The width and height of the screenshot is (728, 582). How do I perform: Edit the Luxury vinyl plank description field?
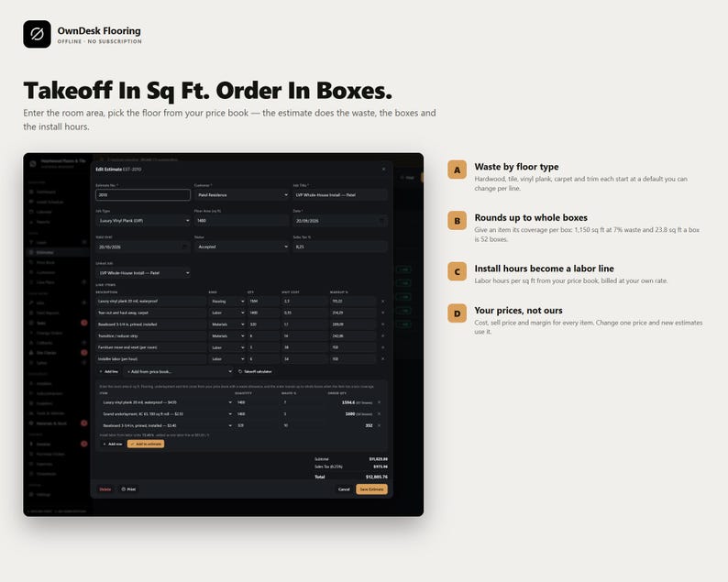coord(151,302)
